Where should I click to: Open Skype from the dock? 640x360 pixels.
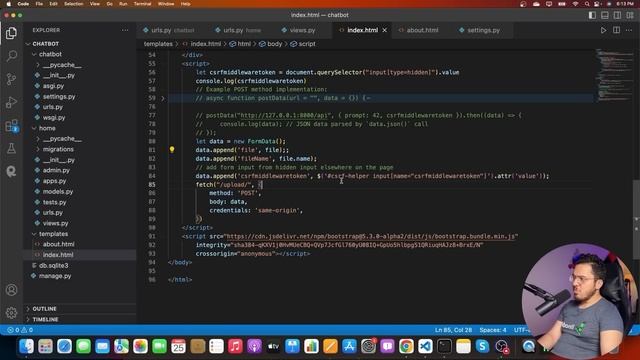pos(482,347)
